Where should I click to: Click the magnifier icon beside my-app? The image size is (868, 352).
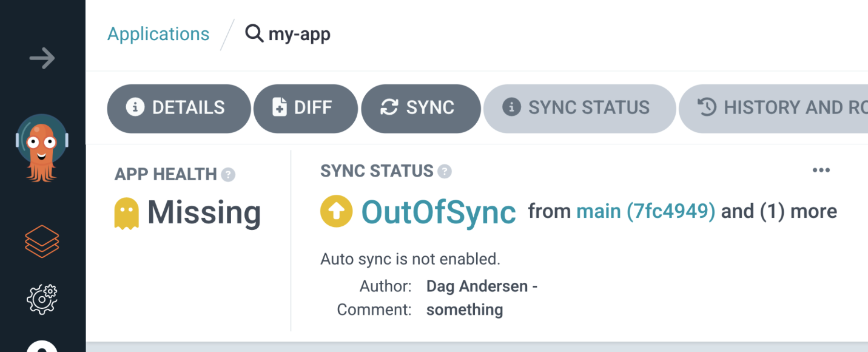click(x=254, y=33)
